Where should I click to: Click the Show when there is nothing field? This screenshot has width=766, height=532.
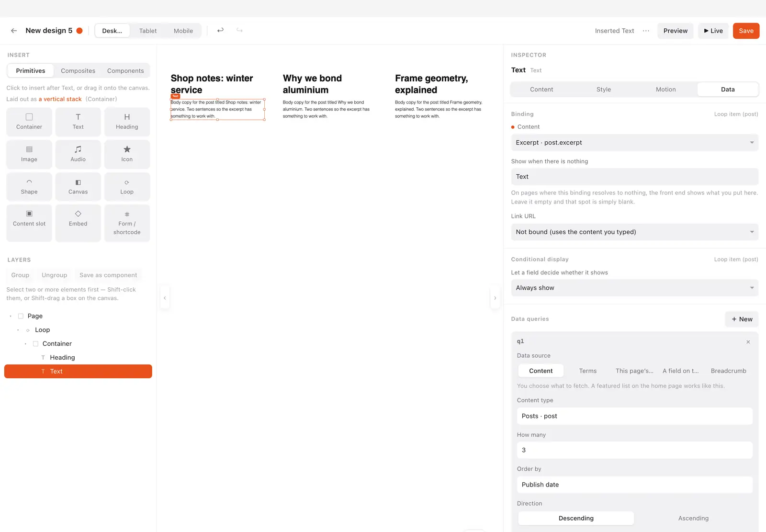click(635, 177)
